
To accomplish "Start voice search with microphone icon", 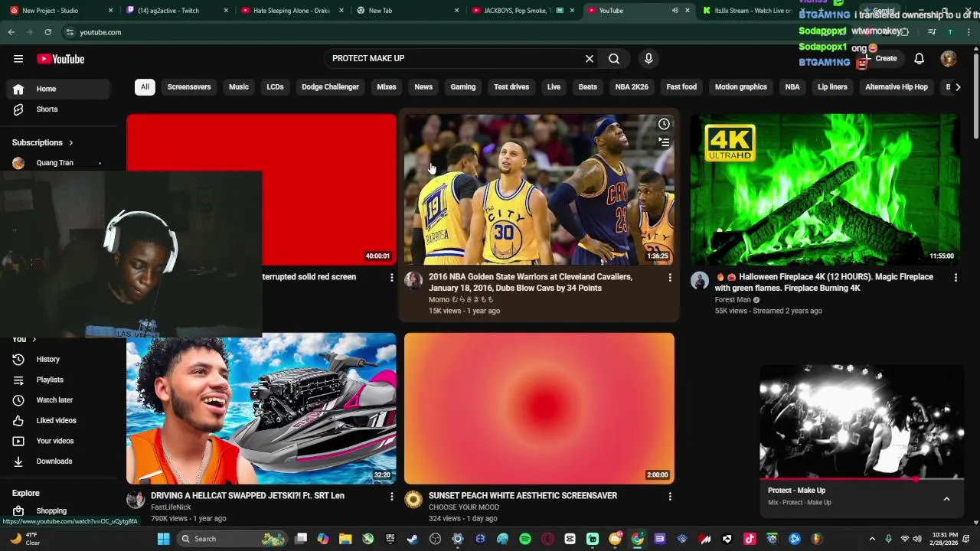I will click(648, 58).
